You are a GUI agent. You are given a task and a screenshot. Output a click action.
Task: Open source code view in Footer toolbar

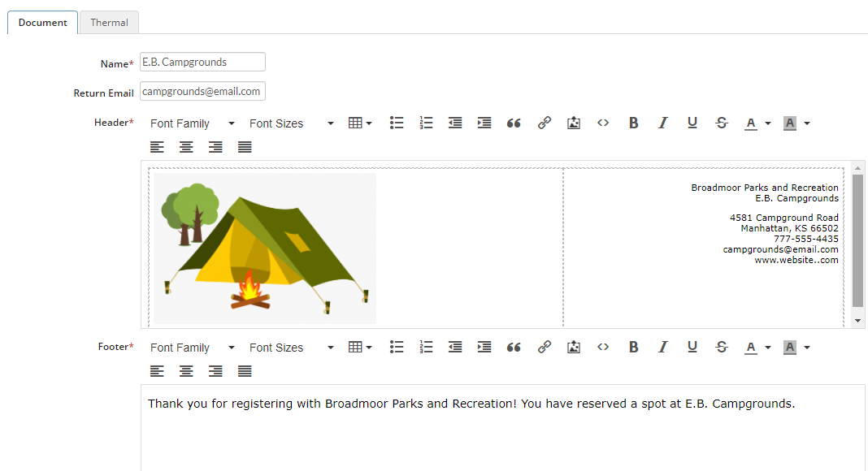[x=603, y=347]
